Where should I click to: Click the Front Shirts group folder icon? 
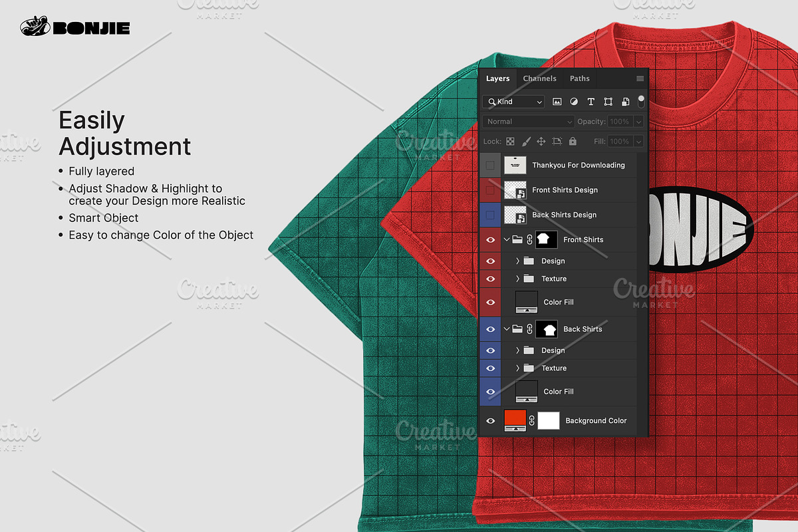517,239
